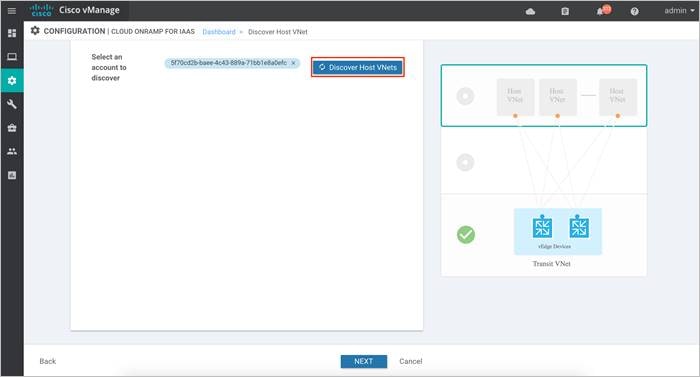Open the Maintenance briefcase sidebar icon
This screenshot has width=700, height=377.
pyautogui.click(x=12, y=128)
